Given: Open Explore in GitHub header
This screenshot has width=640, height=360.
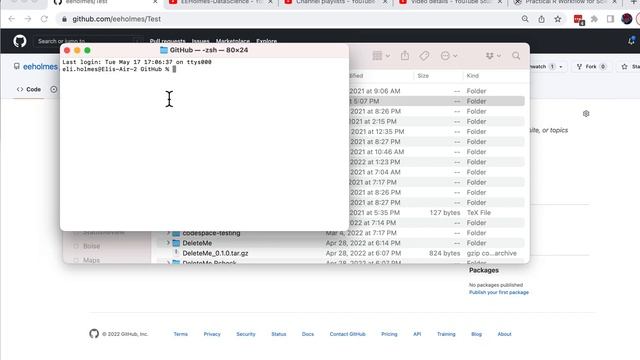Looking at the screenshot, I should click(267, 41).
